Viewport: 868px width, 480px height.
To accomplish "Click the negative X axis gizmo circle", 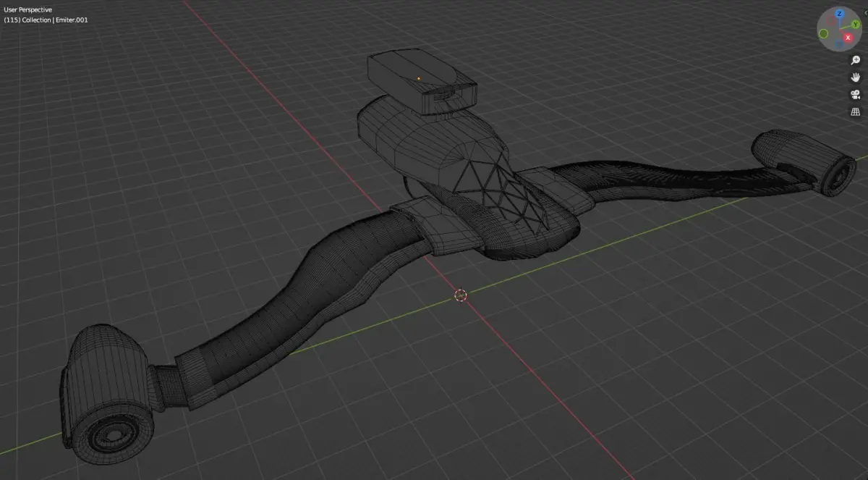I will 830,20.
